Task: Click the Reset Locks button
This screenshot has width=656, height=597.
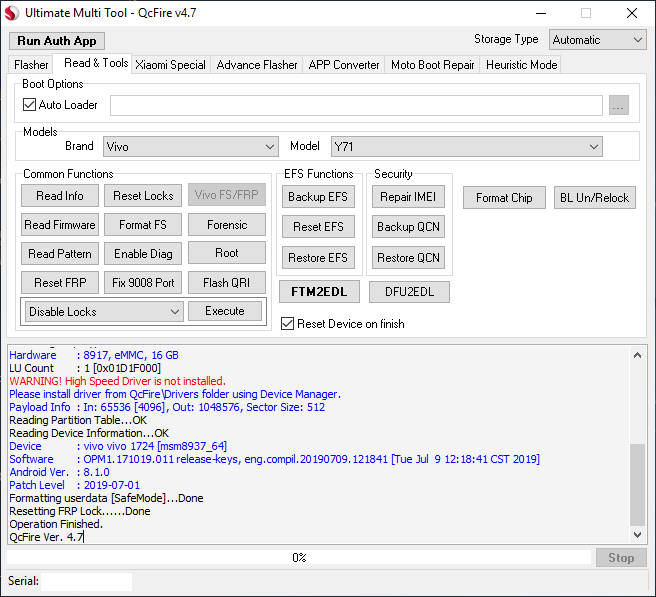Action: pyautogui.click(x=143, y=196)
